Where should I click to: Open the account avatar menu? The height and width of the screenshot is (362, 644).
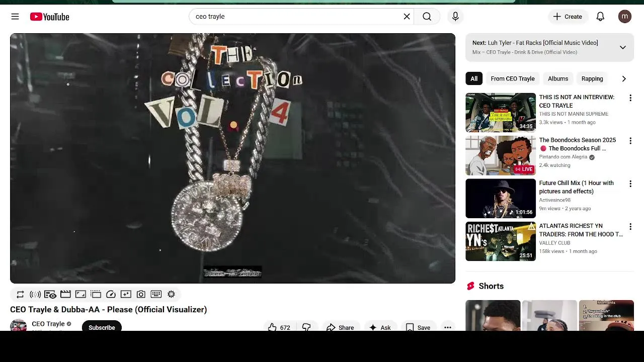(x=625, y=17)
